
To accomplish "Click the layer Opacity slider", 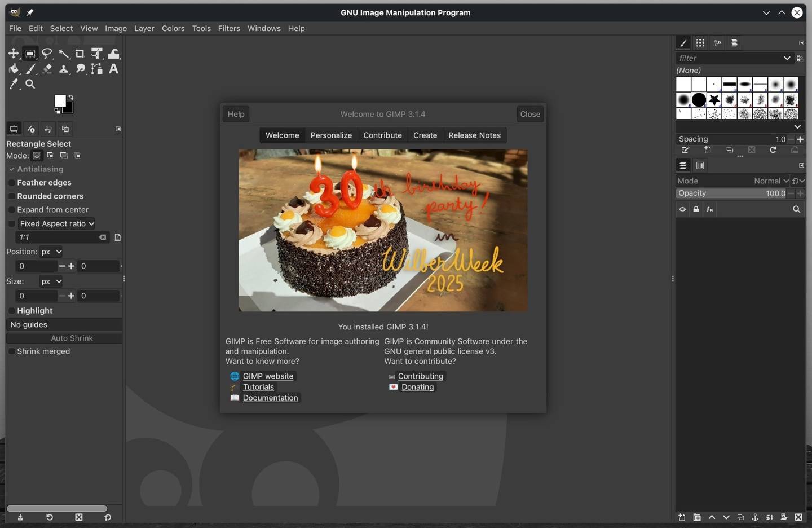I will point(731,193).
